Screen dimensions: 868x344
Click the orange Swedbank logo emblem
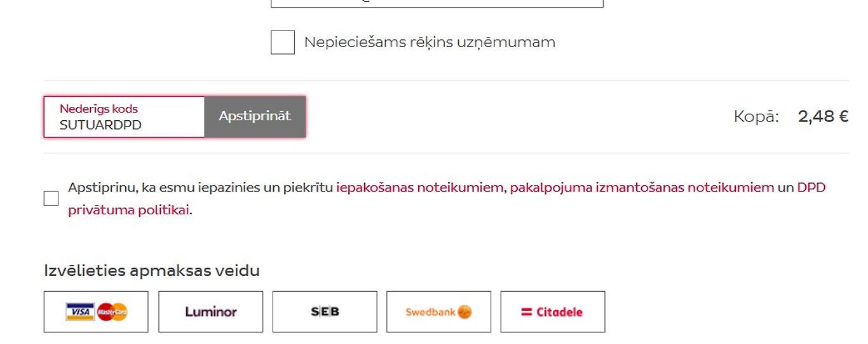tap(465, 312)
